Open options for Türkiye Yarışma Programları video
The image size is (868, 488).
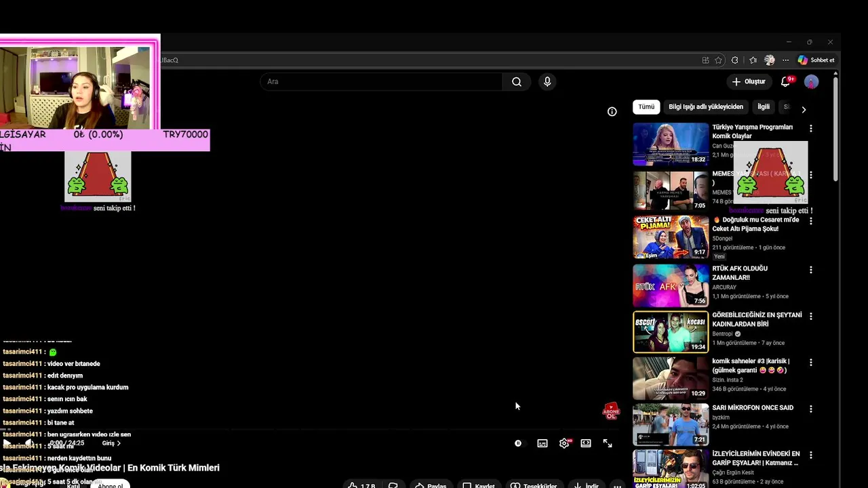(x=810, y=129)
